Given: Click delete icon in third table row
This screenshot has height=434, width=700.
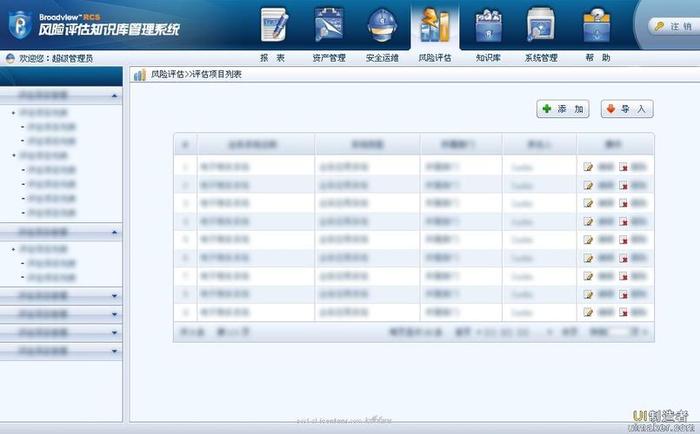Looking at the screenshot, I should 623,203.
